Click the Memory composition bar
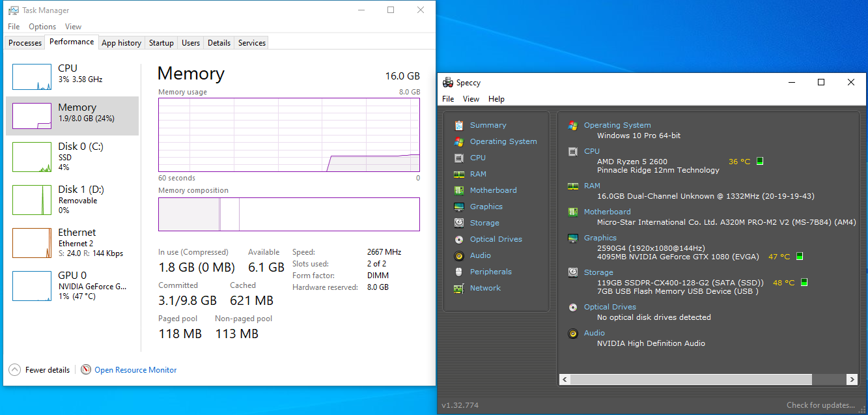The image size is (868, 415). 289,214
